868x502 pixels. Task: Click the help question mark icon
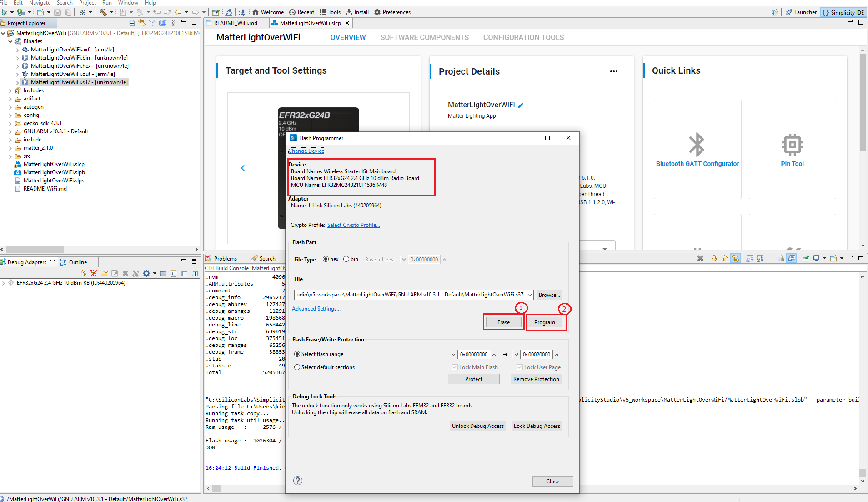click(x=298, y=481)
